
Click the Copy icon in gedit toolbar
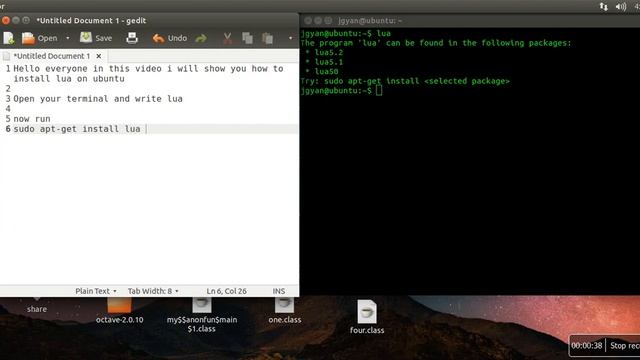pos(247,38)
